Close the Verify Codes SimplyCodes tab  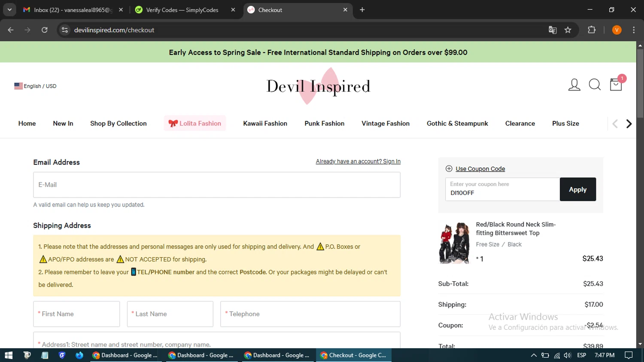tap(233, 10)
